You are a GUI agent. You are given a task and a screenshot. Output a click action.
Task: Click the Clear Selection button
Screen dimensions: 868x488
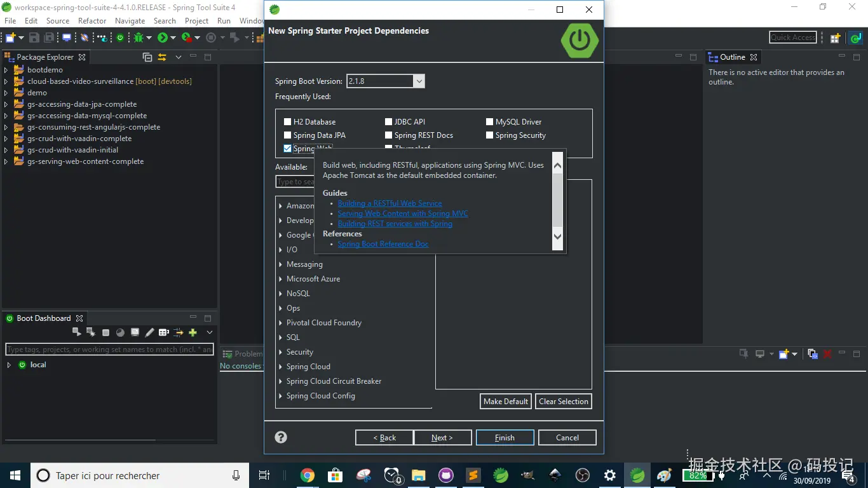564,402
